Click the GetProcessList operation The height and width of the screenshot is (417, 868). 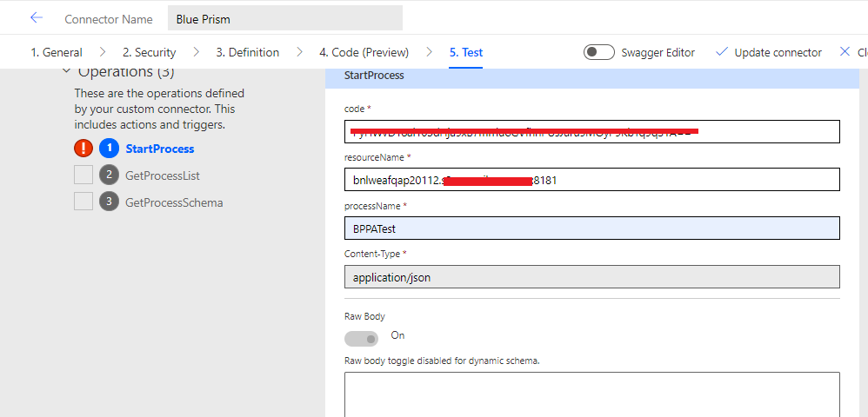click(x=163, y=175)
